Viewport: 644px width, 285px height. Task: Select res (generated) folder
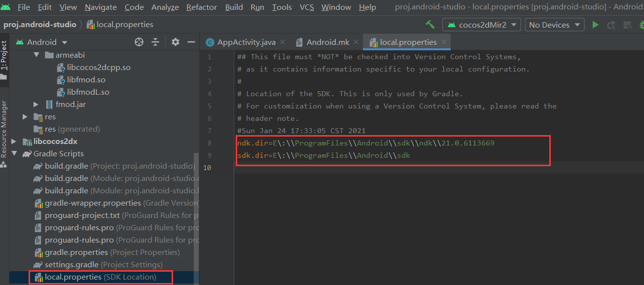pyautogui.click(x=67, y=129)
